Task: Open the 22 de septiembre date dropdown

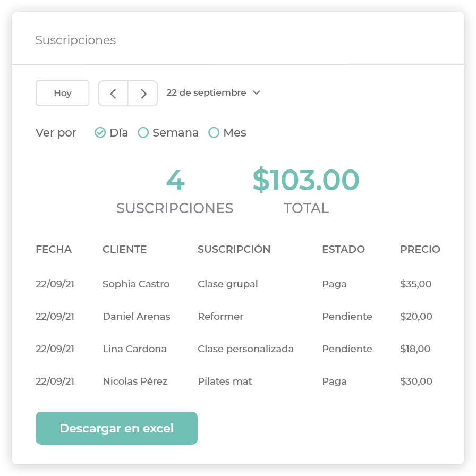Action: point(213,92)
